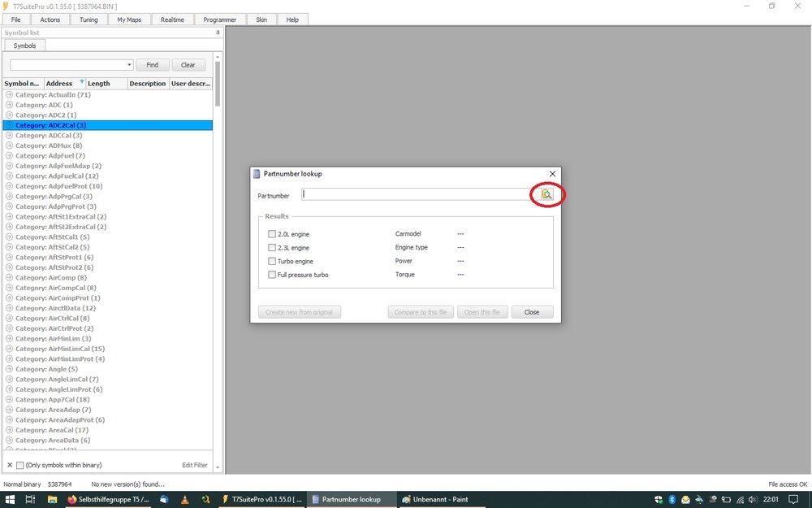Screen dimensions: 812x508
Task: Click the Thunderbird icon in the taskbar
Action: [164, 500]
